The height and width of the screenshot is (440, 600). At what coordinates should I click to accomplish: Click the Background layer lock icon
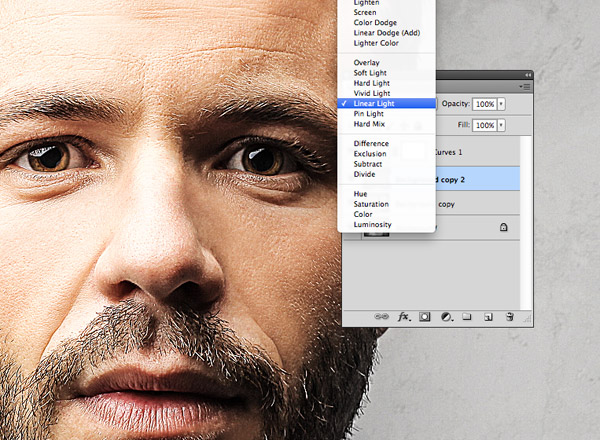504,227
